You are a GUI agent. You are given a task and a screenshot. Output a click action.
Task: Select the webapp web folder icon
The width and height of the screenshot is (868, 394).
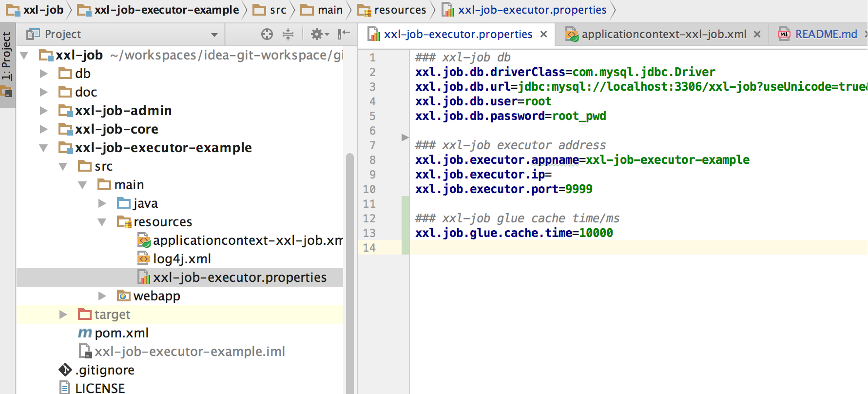click(x=124, y=296)
